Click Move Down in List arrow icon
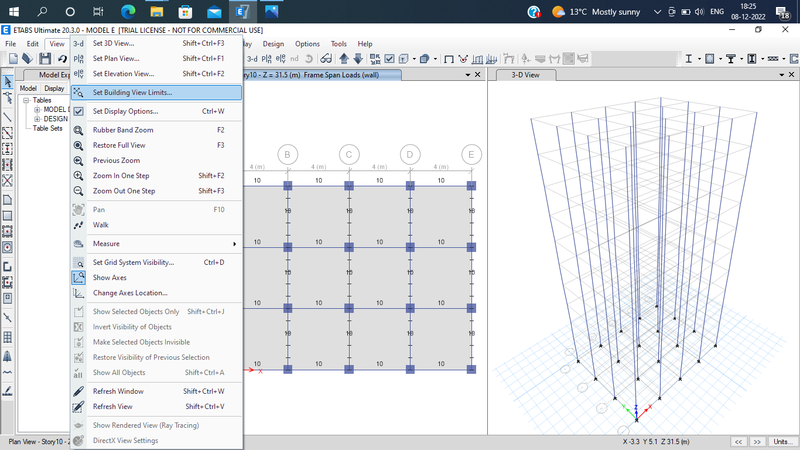This screenshot has width=800, height=450. coord(358,59)
